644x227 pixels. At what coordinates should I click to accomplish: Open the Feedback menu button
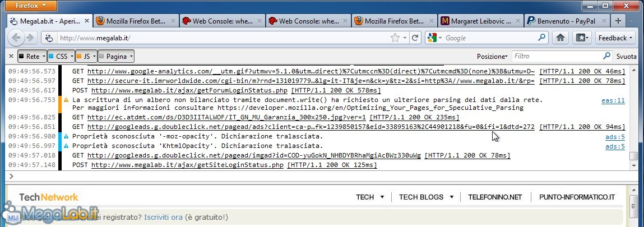point(615,38)
